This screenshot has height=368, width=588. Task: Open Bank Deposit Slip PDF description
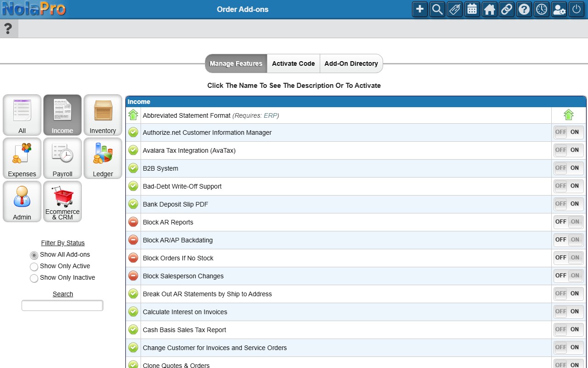pos(175,204)
